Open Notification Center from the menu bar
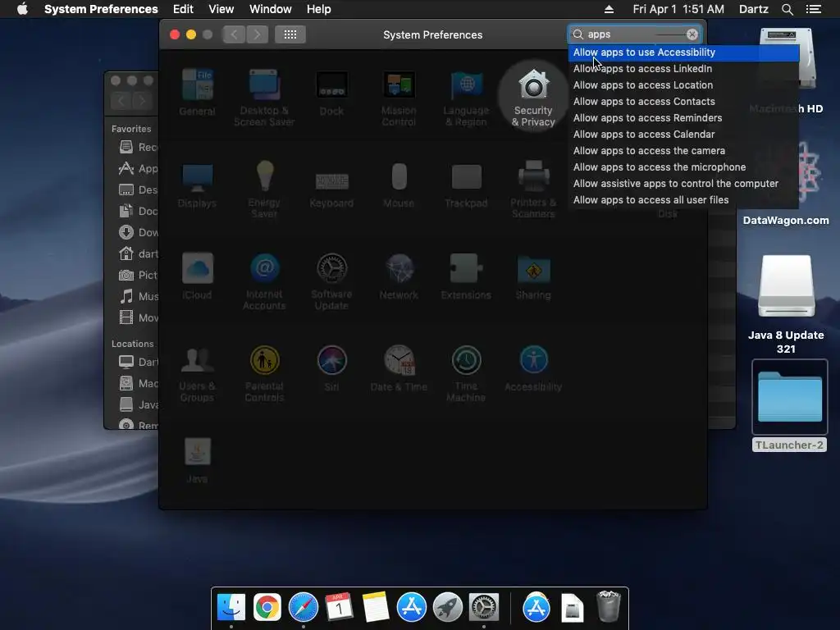This screenshot has height=630, width=840. tap(813, 9)
